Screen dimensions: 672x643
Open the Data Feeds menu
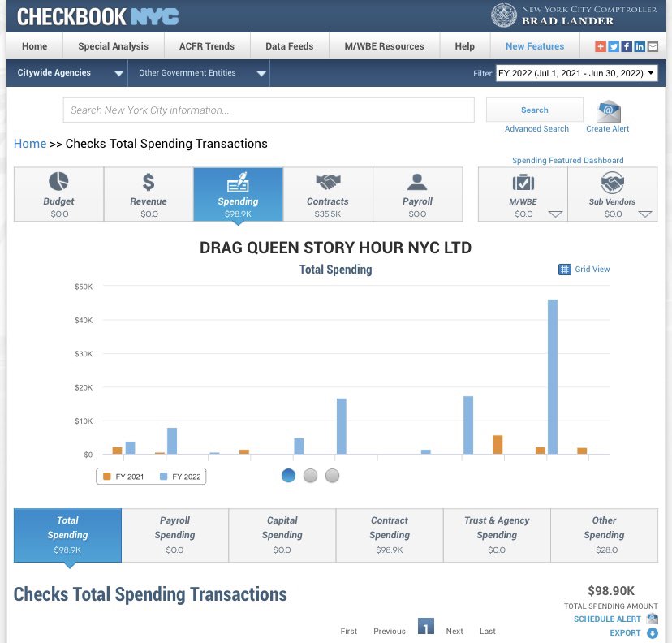pyautogui.click(x=290, y=46)
